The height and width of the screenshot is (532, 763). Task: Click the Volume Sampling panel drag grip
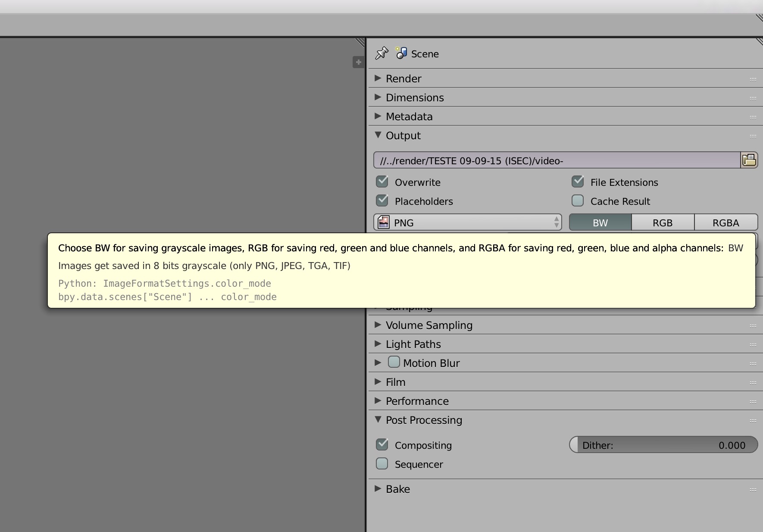(753, 326)
